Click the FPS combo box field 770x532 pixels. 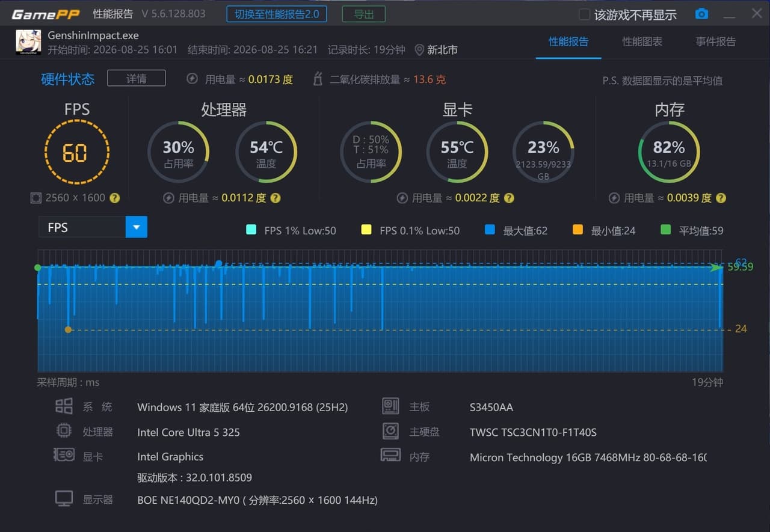(x=93, y=227)
